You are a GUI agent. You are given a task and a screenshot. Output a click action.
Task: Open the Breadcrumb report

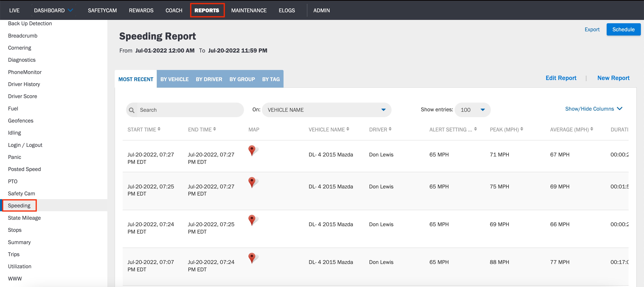23,36
